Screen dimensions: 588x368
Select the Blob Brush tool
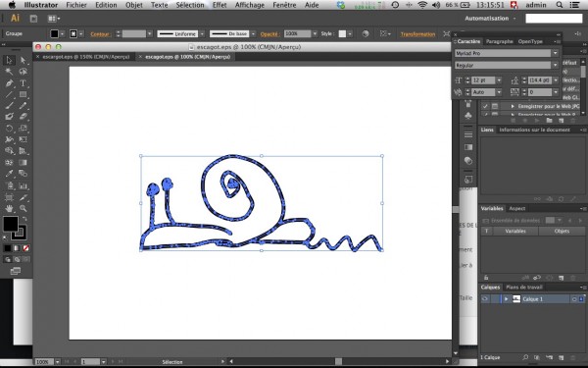coord(9,117)
